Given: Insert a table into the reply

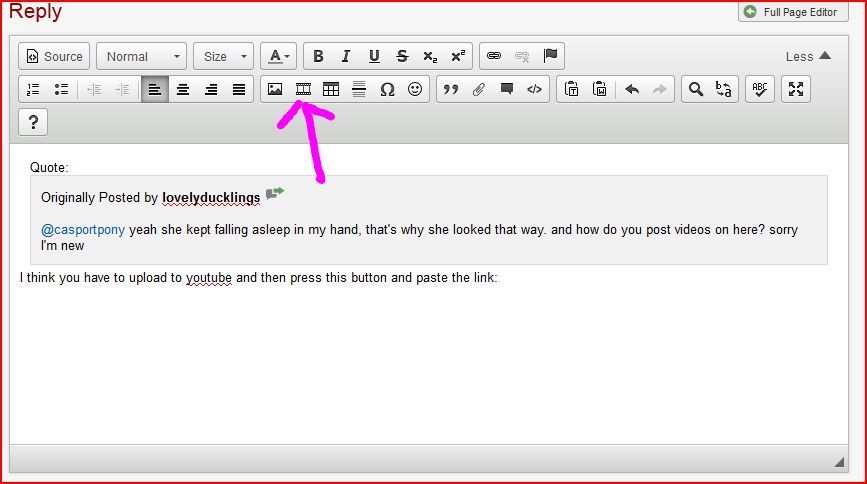Looking at the screenshot, I should click(x=331, y=89).
